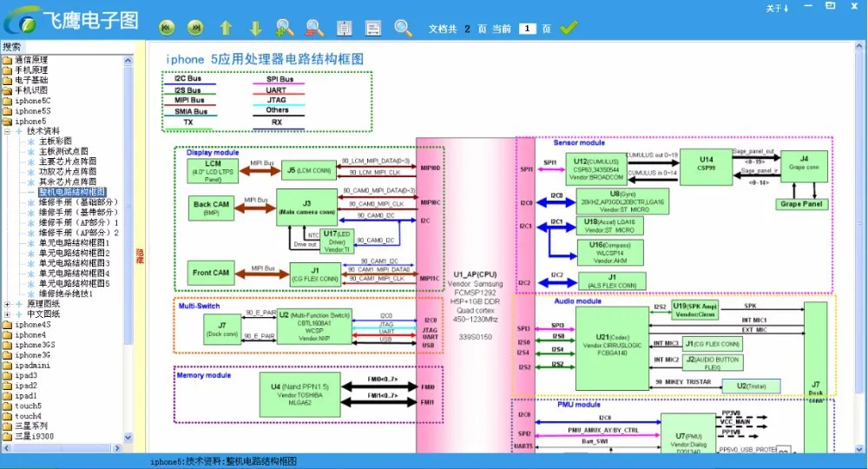Open the ipad2 folder

pos(26,386)
